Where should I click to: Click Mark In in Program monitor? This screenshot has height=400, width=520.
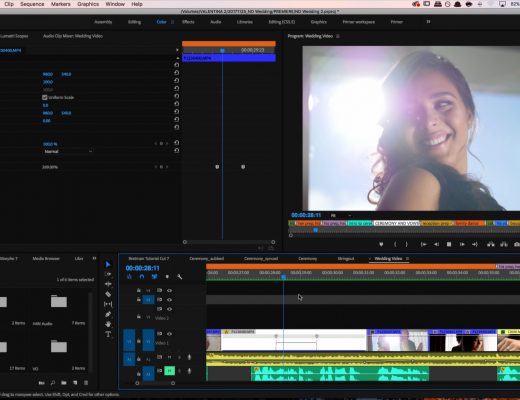click(395, 244)
